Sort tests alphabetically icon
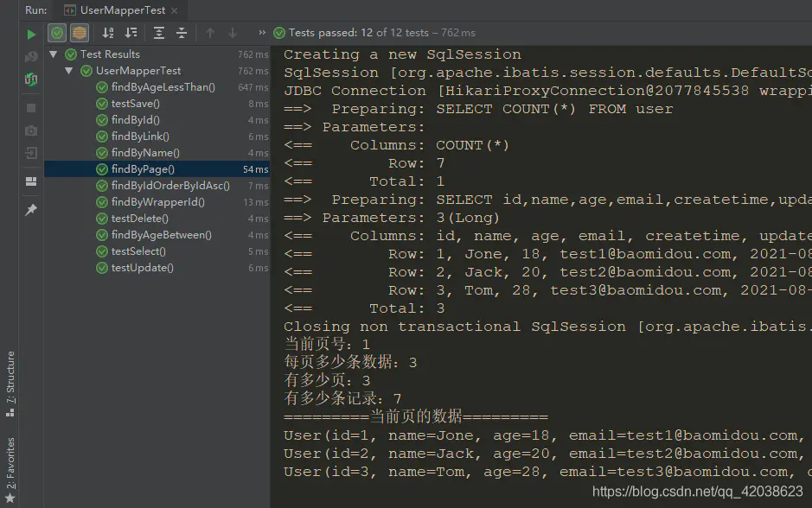 pyautogui.click(x=108, y=33)
